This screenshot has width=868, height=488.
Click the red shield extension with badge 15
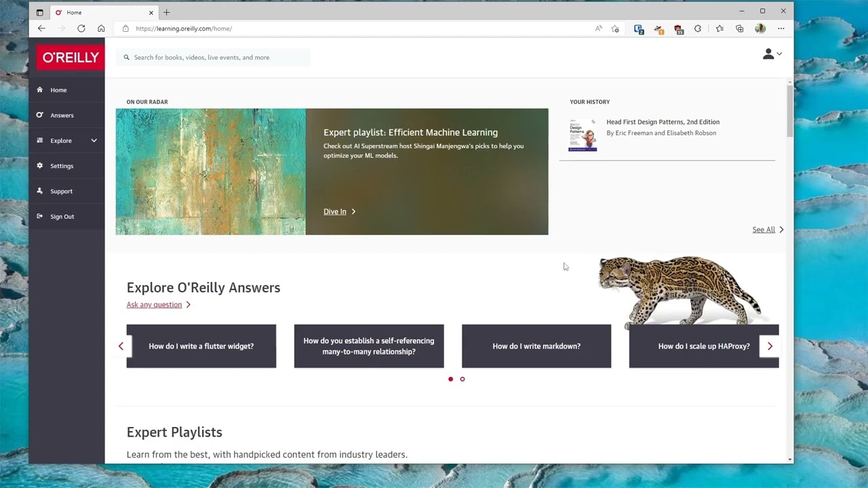point(678,29)
